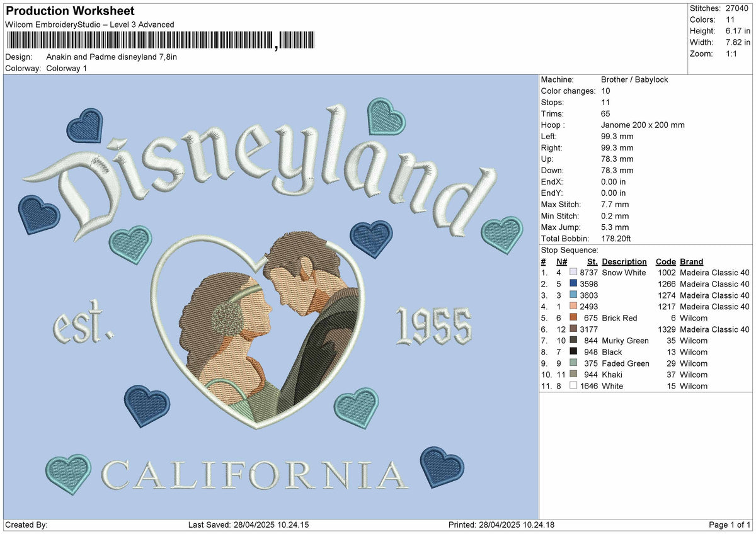The image size is (756, 534).
Task: Click the Left value '99.3 mm'
Action: (617, 136)
